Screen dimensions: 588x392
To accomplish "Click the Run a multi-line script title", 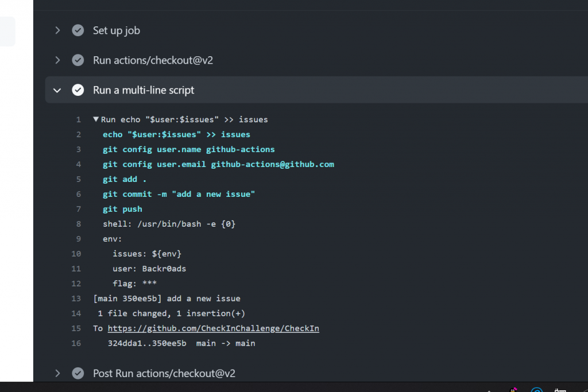I will pos(144,90).
